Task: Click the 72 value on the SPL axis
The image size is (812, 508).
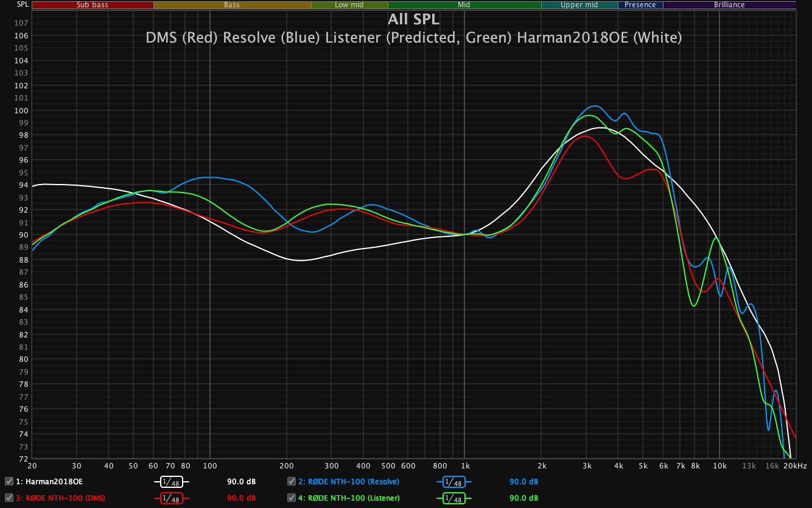Action: (x=23, y=458)
